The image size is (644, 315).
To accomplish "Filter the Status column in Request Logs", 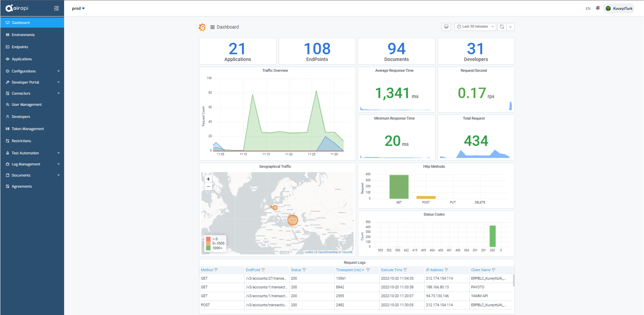I will coord(304,270).
